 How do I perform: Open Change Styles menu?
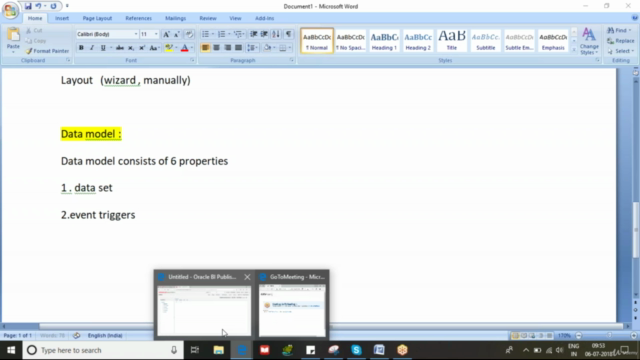(x=589, y=41)
